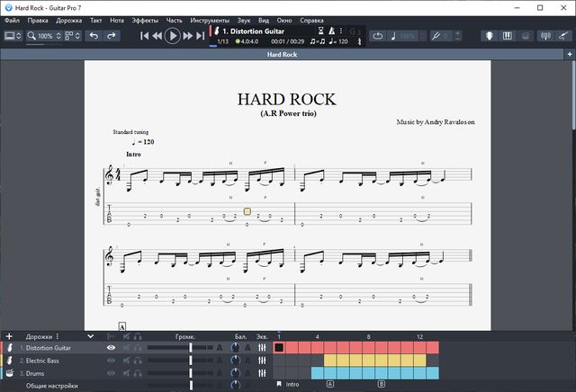Toggle visibility of the Distortion Guitar track
The image size is (576, 392).
coord(112,348)
